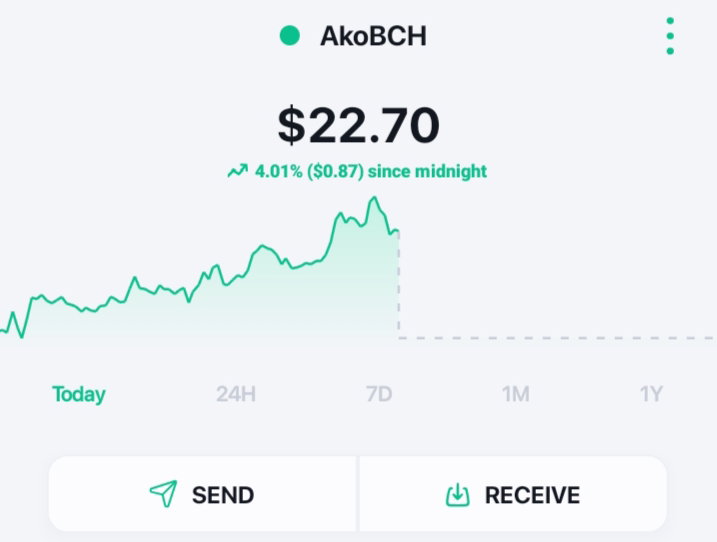Switch chart to 7D range
Viewport: 717px width, 542px height.
click(379, 394)
